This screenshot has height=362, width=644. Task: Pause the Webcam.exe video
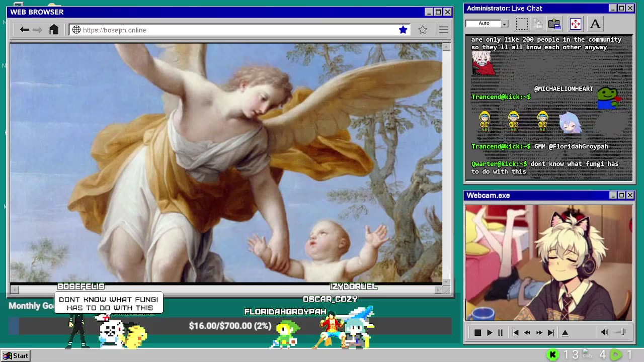[x=500, y=332]
